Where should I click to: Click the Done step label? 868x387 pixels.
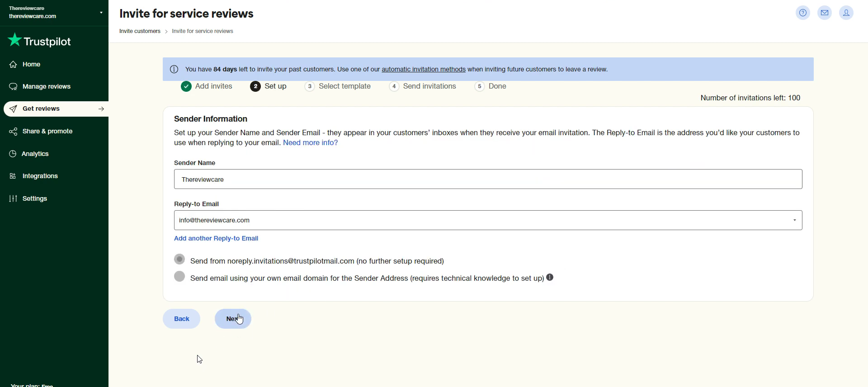(x=497, y=86)
